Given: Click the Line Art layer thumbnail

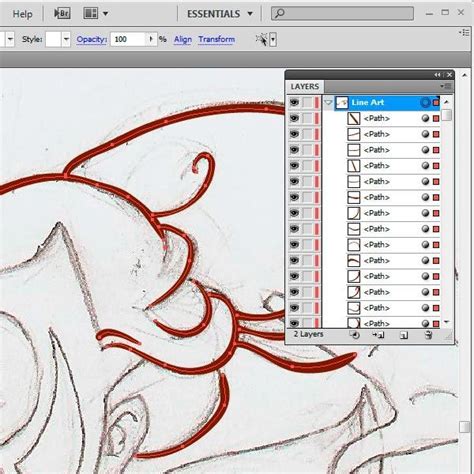Looking at the screenshot, I should pyautogui.click(x=342, y=102).
